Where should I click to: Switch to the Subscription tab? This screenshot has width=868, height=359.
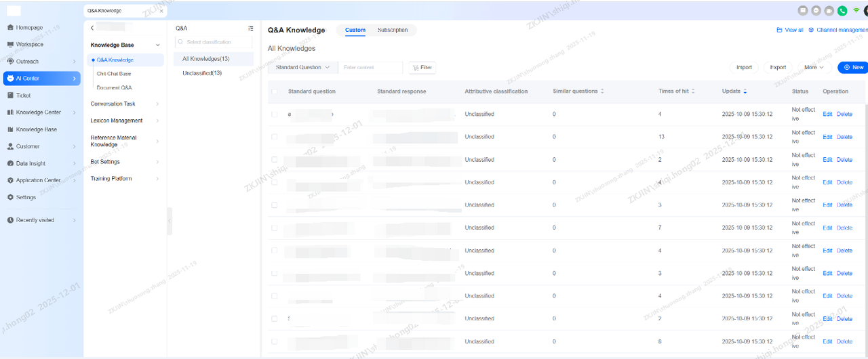[x=393, y=30]
